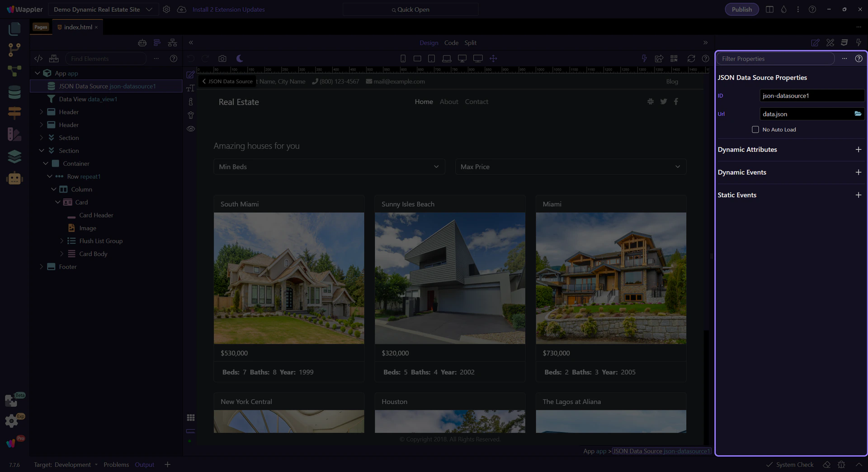This screenshot has height=472, width=868.
Task: Click the camera screenshot icon
Action: click(222, 58)
